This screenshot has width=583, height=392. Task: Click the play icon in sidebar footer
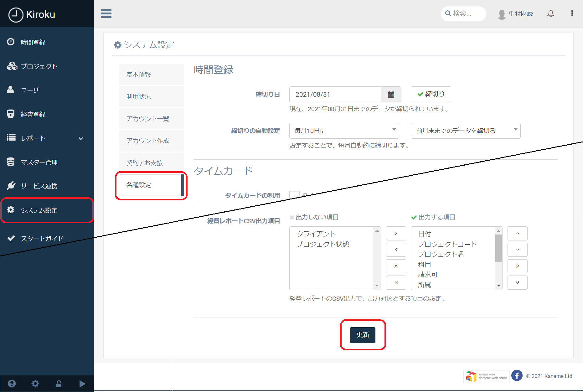point(82,384)
